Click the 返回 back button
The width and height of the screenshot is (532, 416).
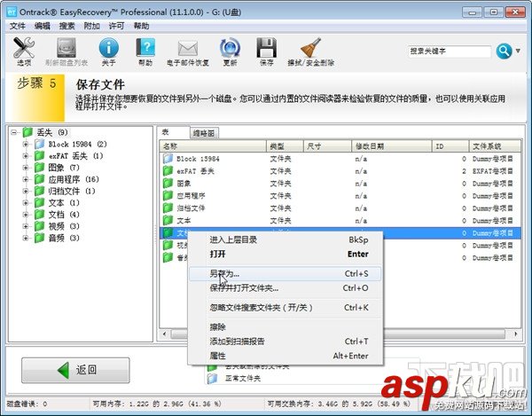(x=75, y=370)
